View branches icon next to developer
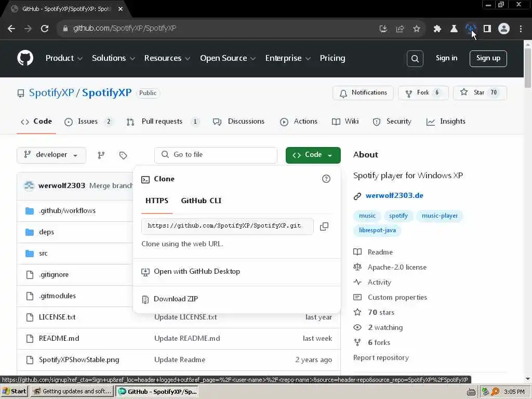This screenshot has height=399, width=532. [101, 155]
